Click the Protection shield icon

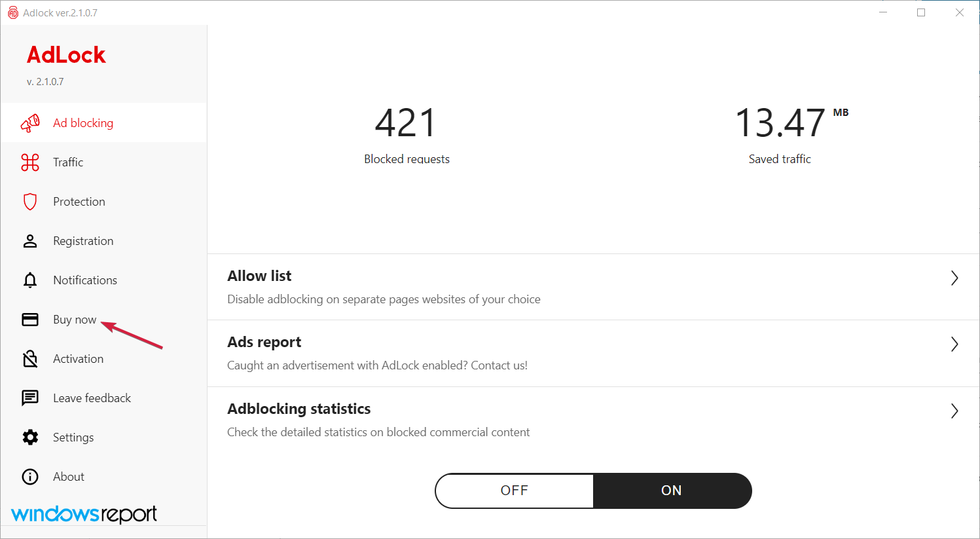pyautogui.click(x=30, y=202)
